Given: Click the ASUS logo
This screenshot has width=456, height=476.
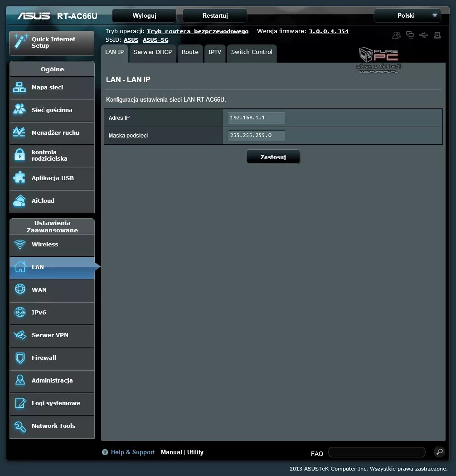Looking at the screenshot, I should [34, 16].
